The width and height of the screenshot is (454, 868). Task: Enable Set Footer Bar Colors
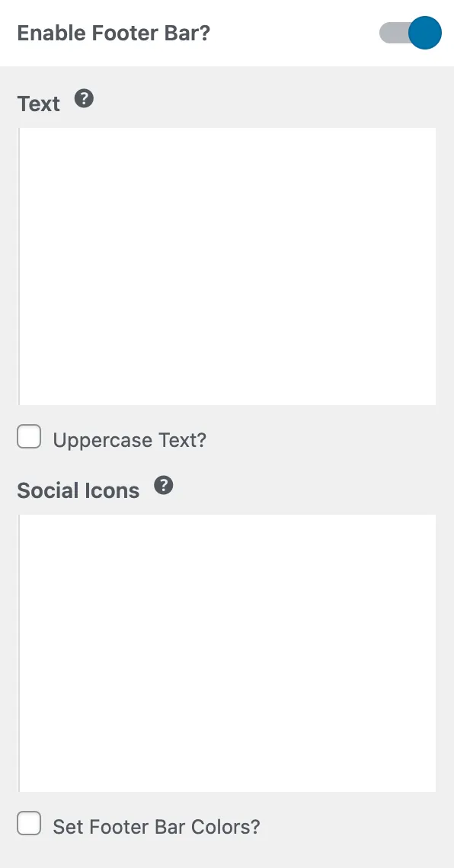click(29, 823)
